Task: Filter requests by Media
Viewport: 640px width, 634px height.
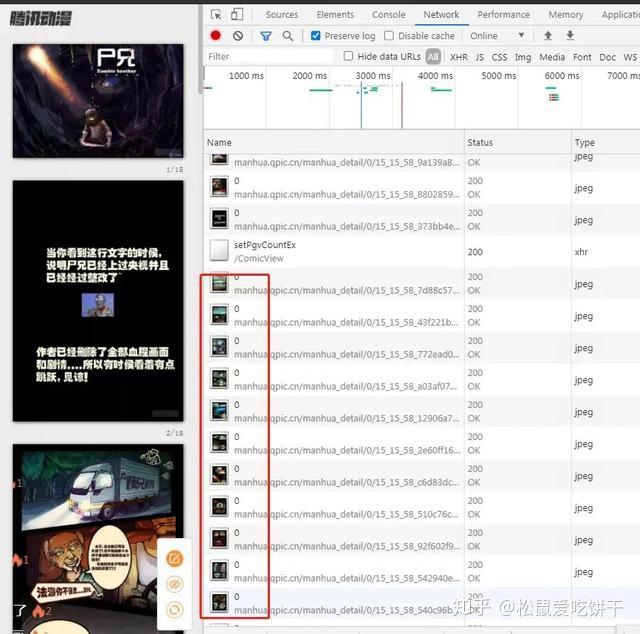Action: tap(552, 57)
